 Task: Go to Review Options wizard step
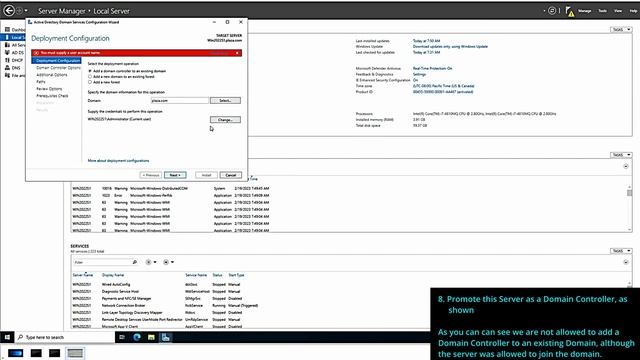tap(49, 89)
